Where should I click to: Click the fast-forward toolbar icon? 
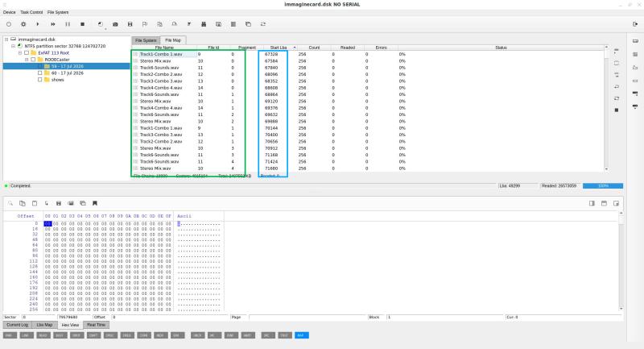pos(53,24)
